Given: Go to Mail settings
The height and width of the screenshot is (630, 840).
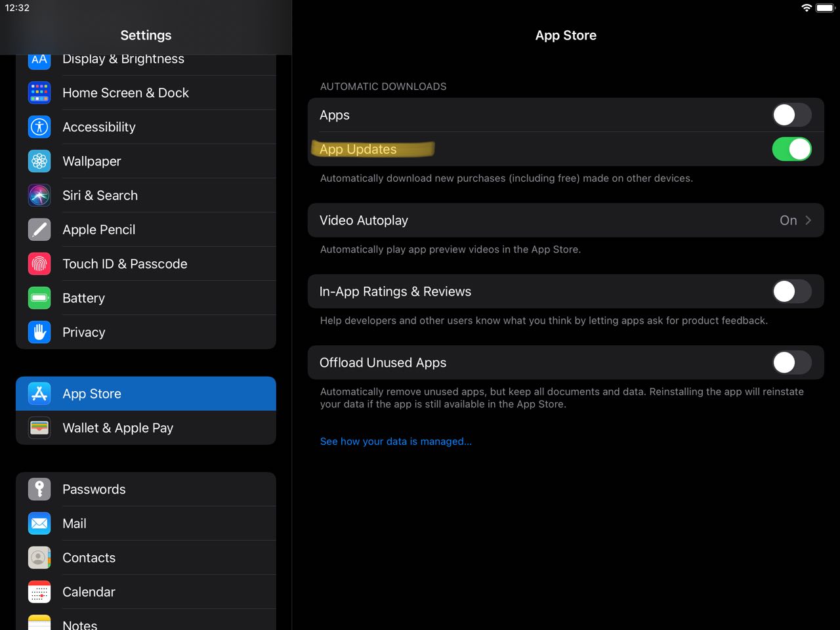Looking at the screenshot, I should (146, 523).
